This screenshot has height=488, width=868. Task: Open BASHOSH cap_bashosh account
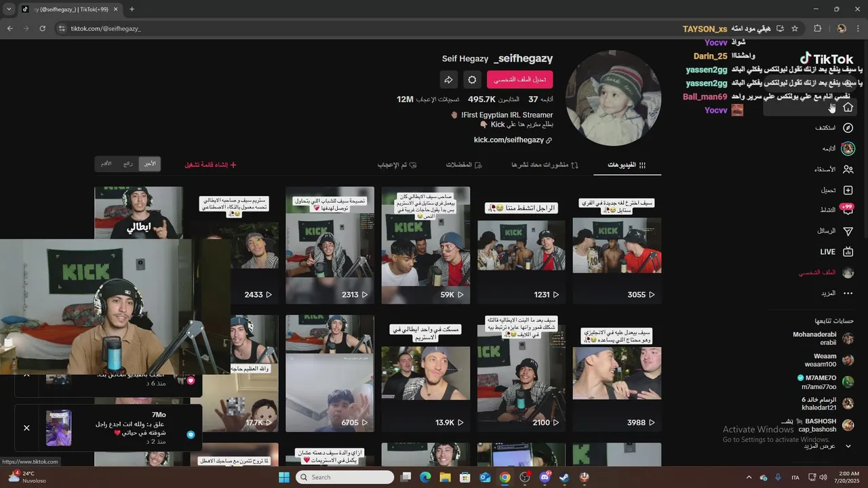coord(817,425)
